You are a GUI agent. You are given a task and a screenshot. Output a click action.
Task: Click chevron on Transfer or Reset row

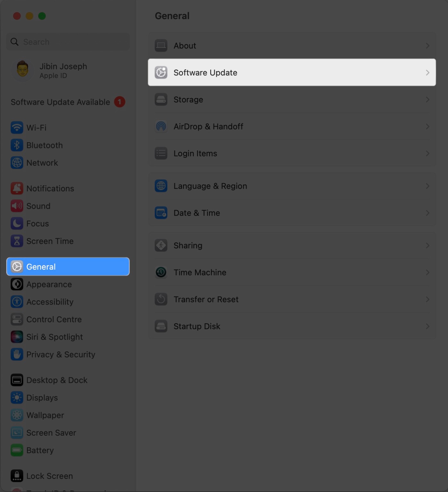[x=427, y=299]
